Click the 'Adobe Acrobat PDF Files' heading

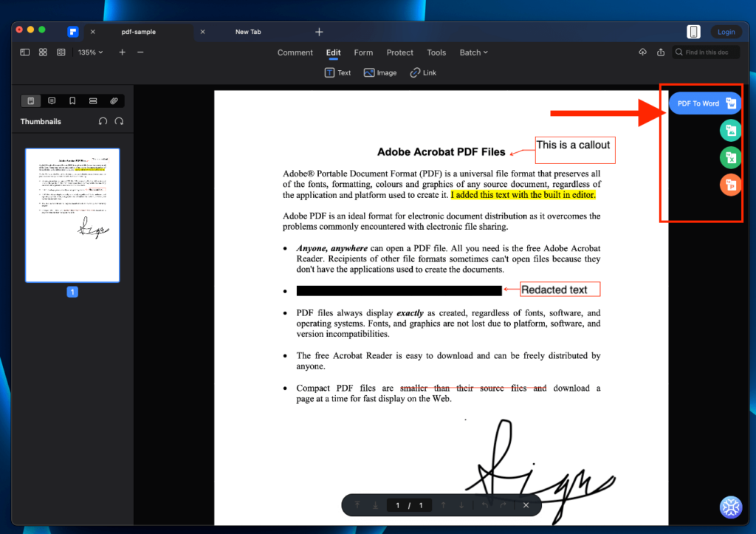pos(441,152)
